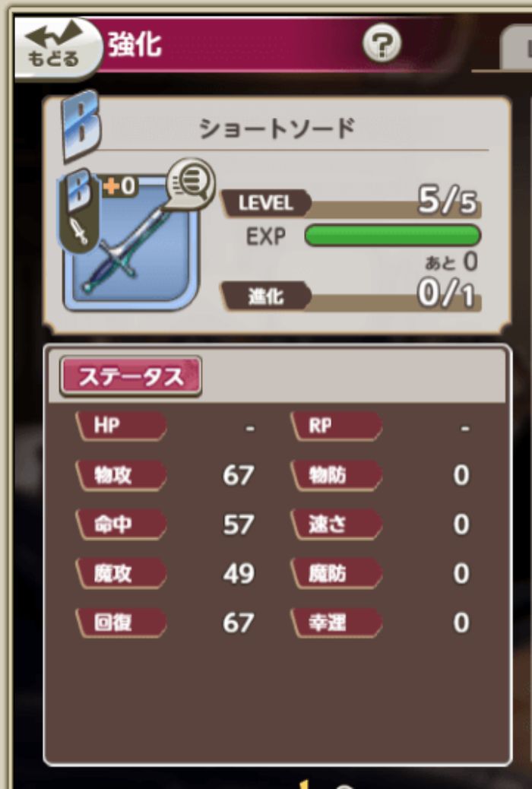Open weapon details via speech bubble icon
Viewport: 532px width, 789px height.
pos(190,184)
